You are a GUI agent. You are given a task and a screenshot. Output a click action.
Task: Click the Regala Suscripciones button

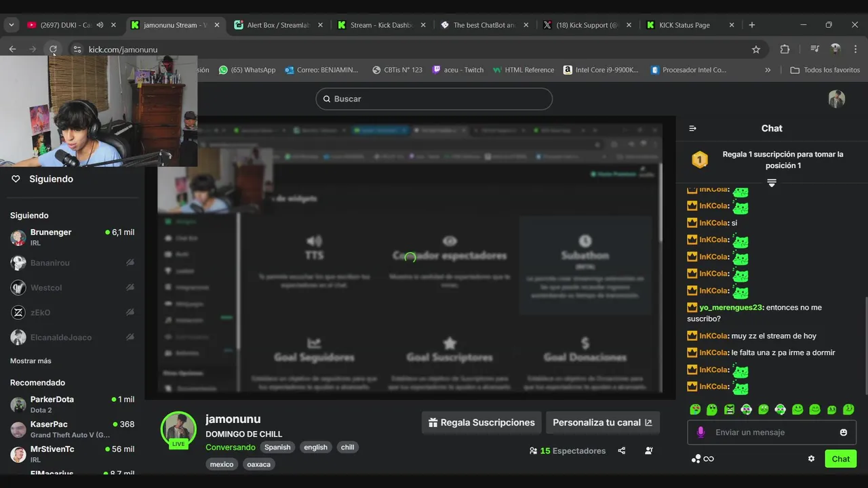click(481, 422)
